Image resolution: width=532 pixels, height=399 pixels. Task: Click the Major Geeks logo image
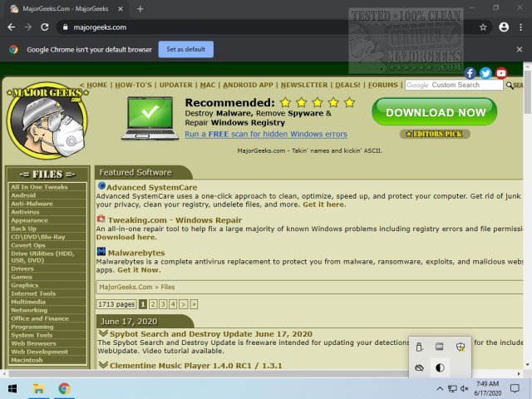47,120
